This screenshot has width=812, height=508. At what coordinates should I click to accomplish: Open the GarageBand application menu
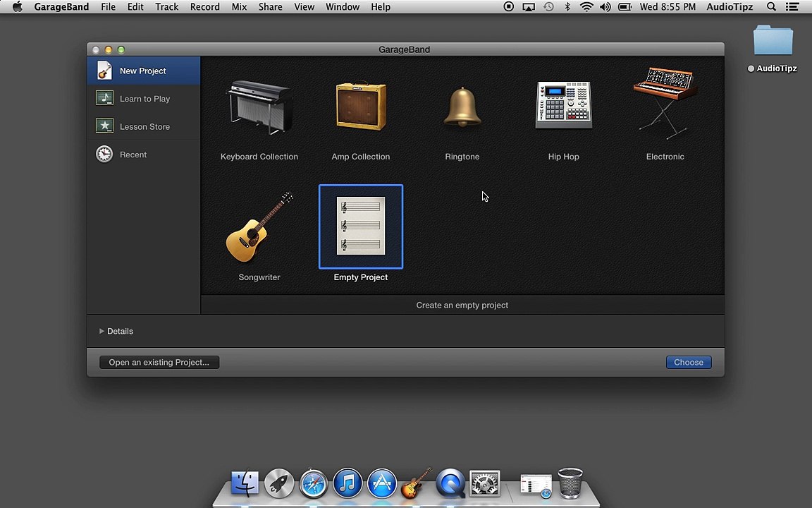click(61, 7)
